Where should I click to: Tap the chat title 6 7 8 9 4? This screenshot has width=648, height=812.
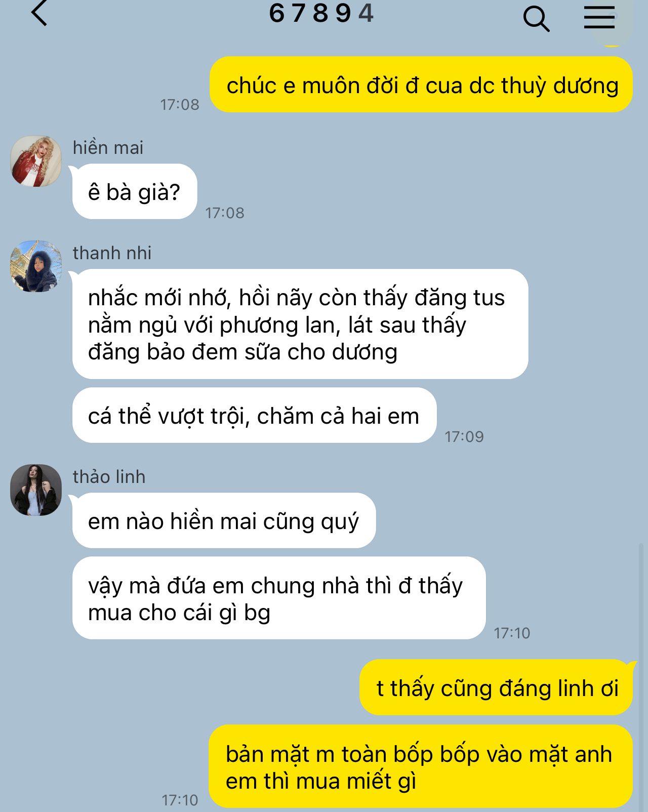click(x=321, y=13)
